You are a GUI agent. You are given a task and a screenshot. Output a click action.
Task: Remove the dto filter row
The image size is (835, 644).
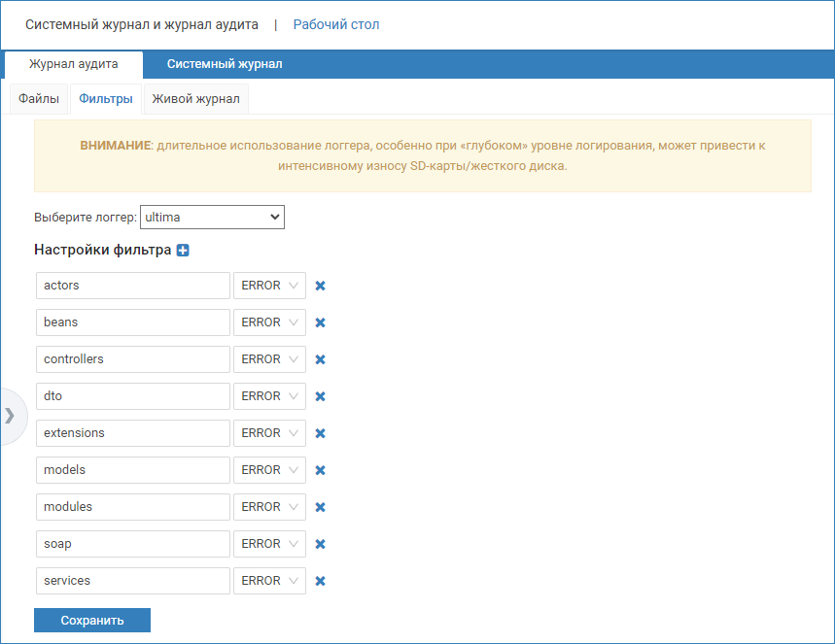point(320,396)
